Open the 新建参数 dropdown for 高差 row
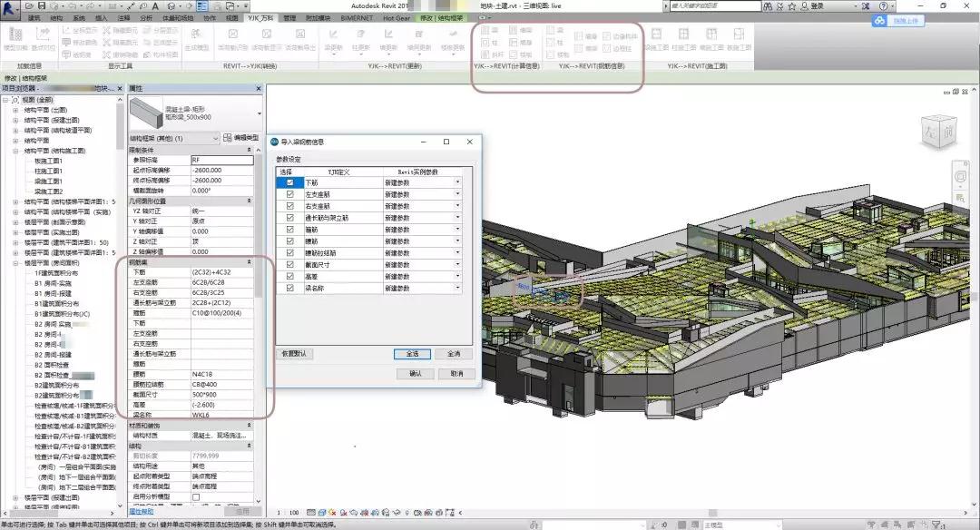 point(457,276)
